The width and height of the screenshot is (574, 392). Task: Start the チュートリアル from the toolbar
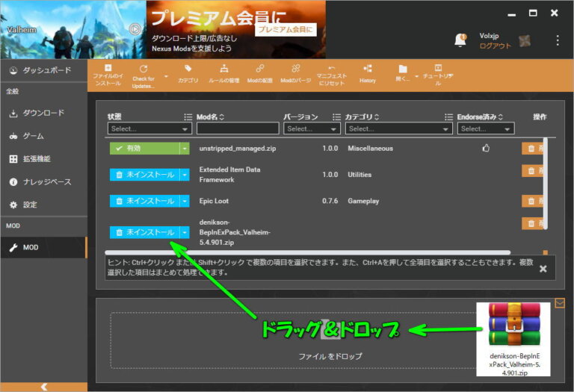click(x=438, y=75)
